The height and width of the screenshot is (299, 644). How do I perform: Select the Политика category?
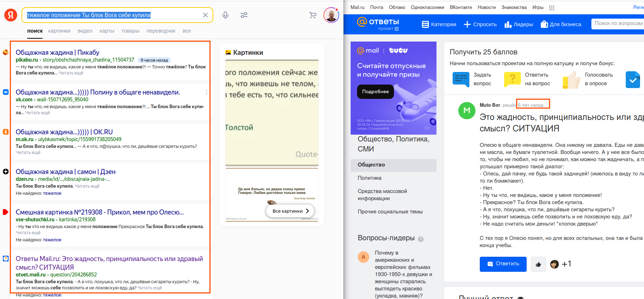tap(370, 178)
